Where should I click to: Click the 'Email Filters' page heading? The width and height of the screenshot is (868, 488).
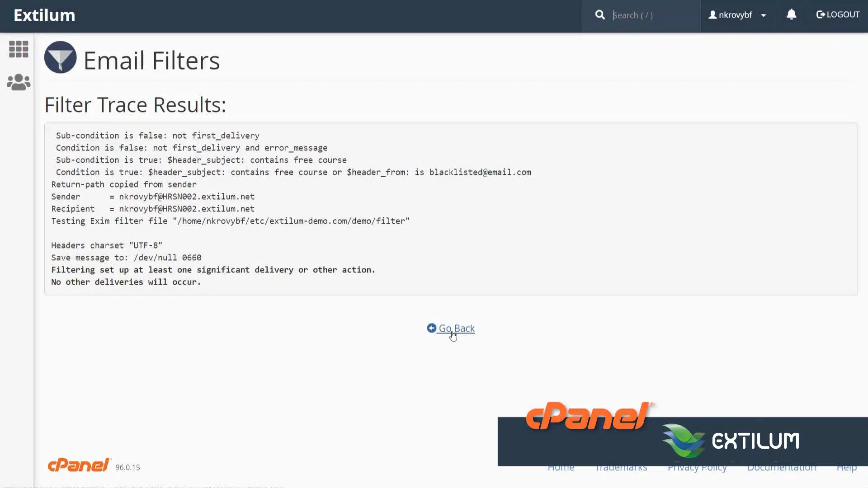point(151,61)
